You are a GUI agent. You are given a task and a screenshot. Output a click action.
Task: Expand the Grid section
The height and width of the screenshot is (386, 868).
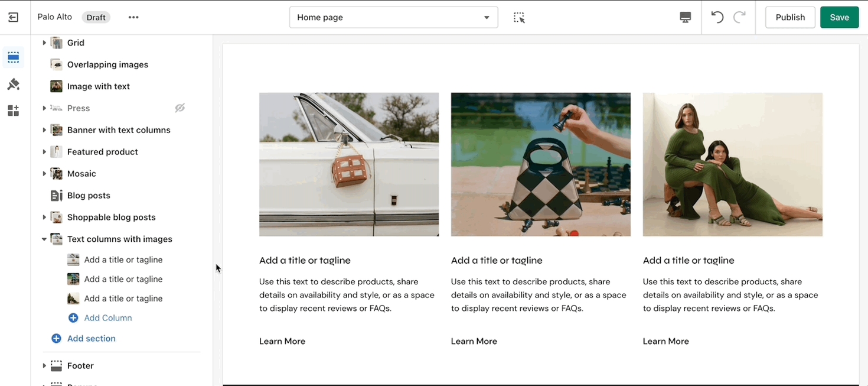click(44, 43)
